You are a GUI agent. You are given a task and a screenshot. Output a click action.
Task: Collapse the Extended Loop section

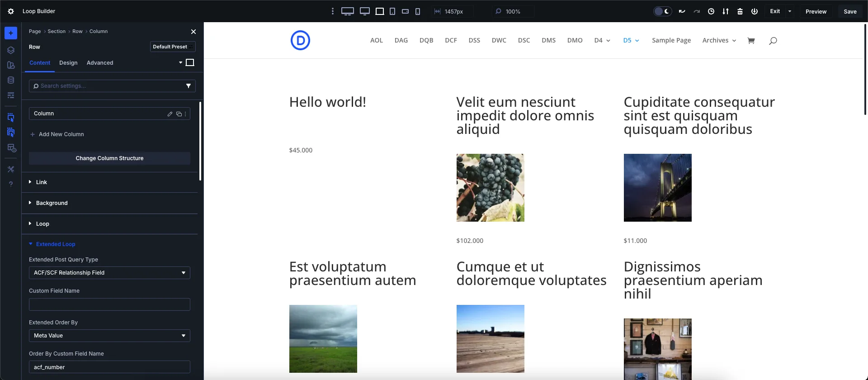click(x=56, y=244)
